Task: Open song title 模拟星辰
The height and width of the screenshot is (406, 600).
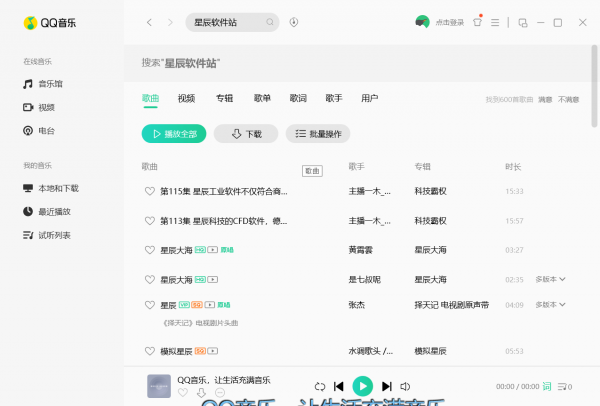Action: 176,351
